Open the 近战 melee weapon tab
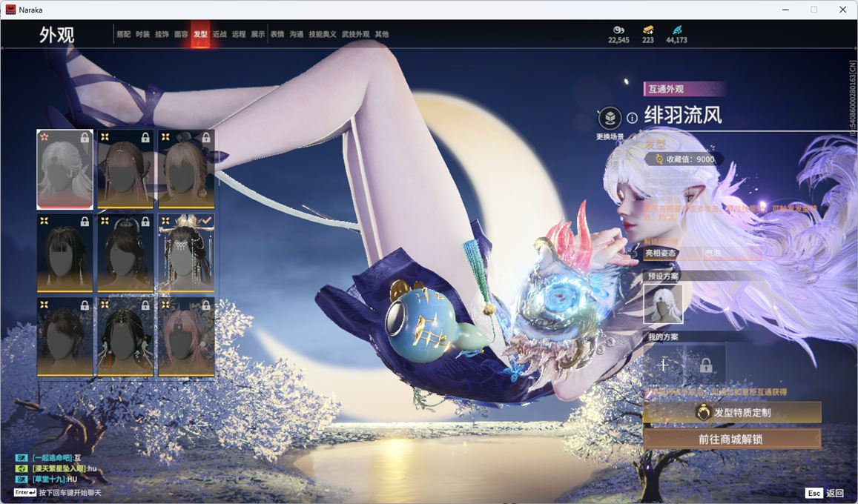The image size is (858, 504). coord(220,34)
